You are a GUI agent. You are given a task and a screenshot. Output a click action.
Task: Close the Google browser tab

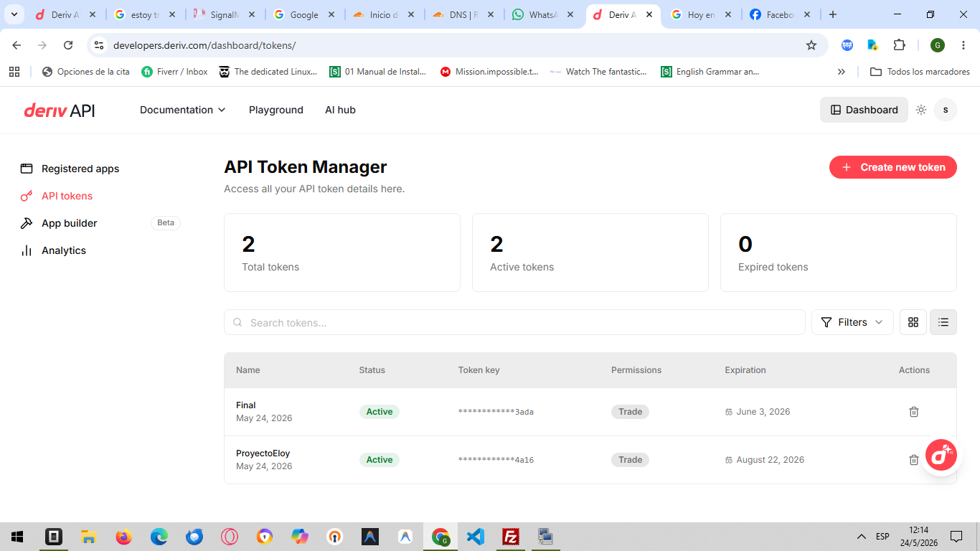pos(331,14)
